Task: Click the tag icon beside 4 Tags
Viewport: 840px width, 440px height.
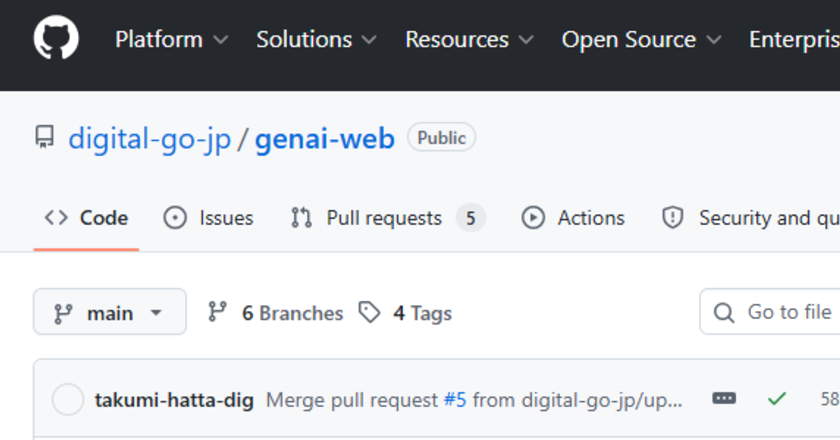Action: tap(370, 313)
